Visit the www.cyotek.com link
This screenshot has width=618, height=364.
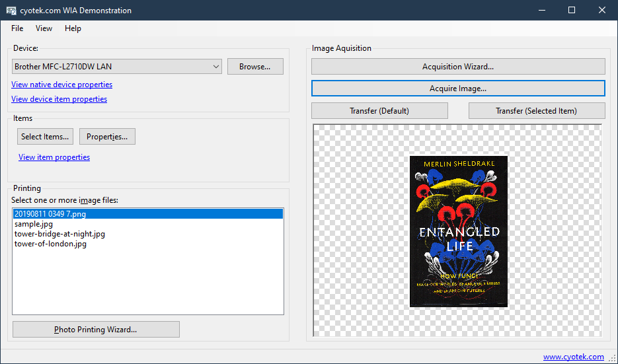pyautogui.click(x=574, y=357)
